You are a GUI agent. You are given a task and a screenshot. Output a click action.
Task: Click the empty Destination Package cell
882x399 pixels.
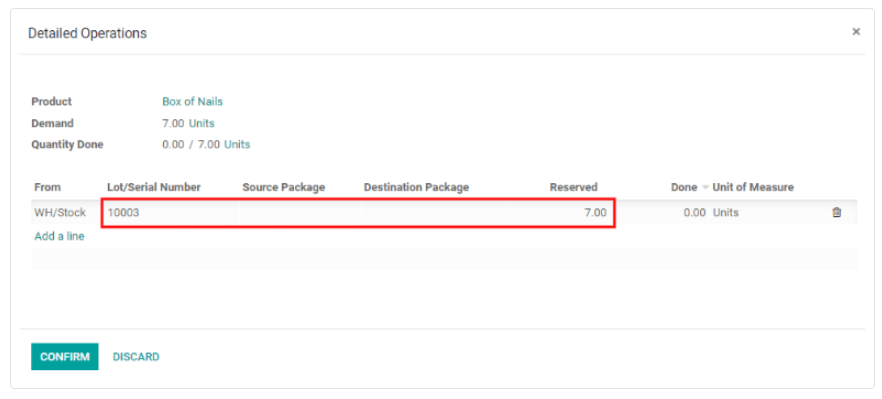[435, 213]
